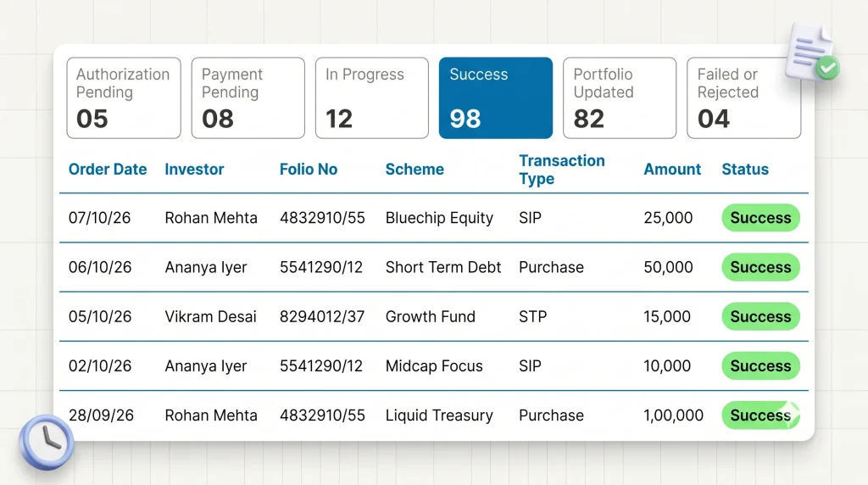Click folio 5541290/12 in Short Term Debt row
The width and height of the screenshot is (868, 485).
(x=321, y=267)
